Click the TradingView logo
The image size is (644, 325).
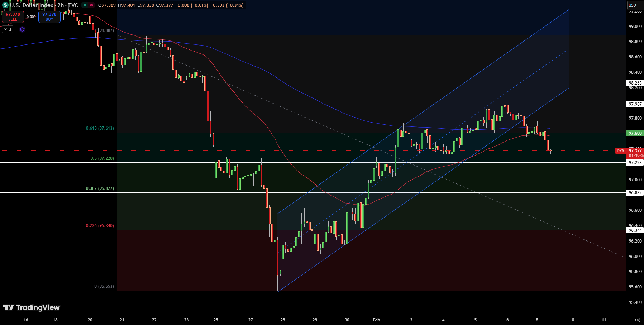(32, 307)
